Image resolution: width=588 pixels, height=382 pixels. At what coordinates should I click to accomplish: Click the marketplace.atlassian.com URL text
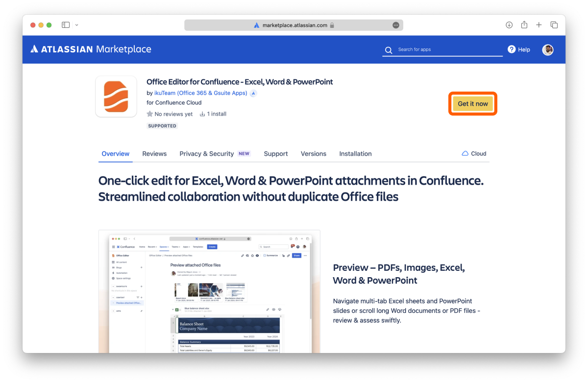[295, 25]
